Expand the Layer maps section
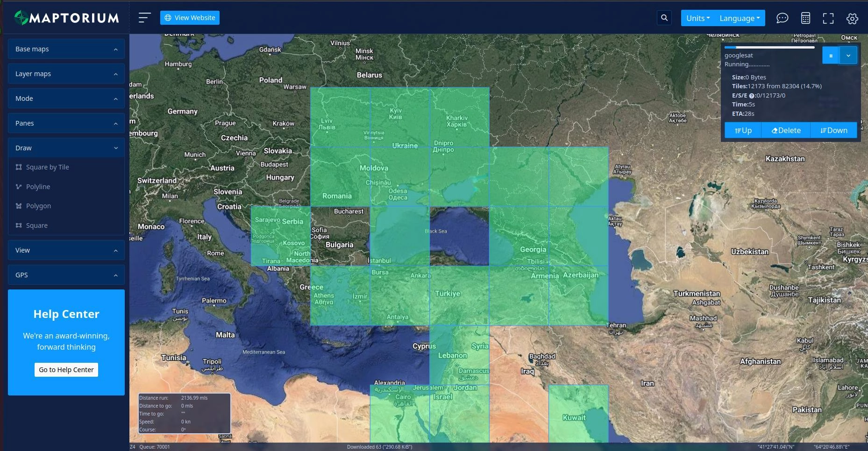Viewport: 868px width, 451px height. [66, 74]
